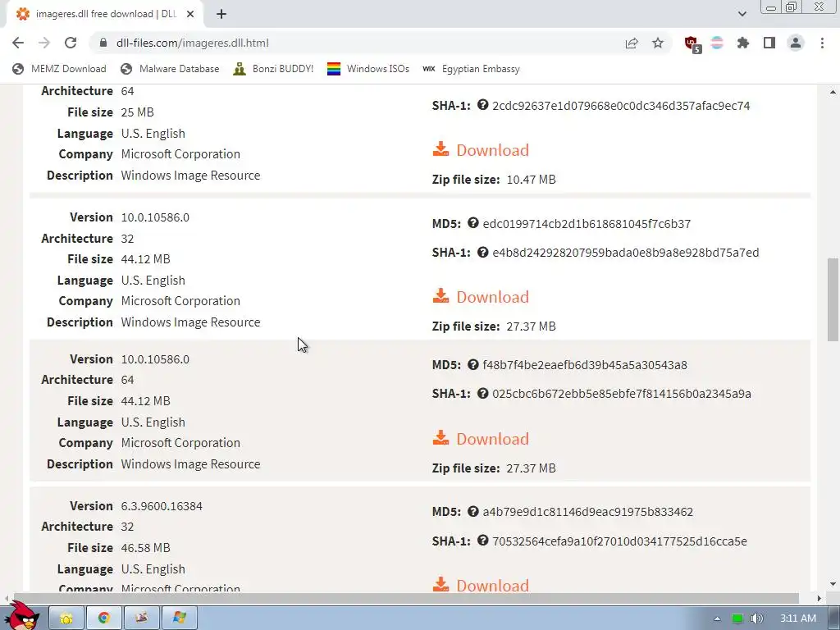840x630 pixels.
Task: Open a new browser tab
Action: [221, 14]
